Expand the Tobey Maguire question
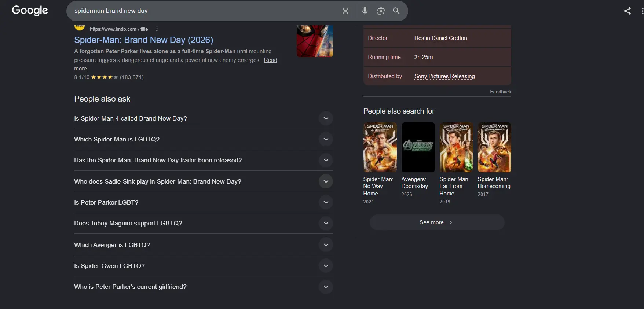The image size is (644, 309). coord(204,223)
